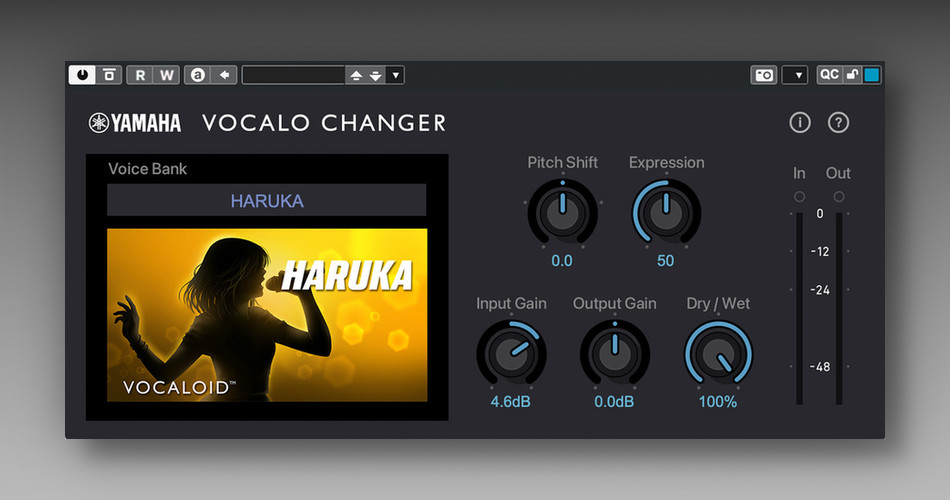
Task: Toggle the plugin power bypass button
Action: click(x=82, y=75)
